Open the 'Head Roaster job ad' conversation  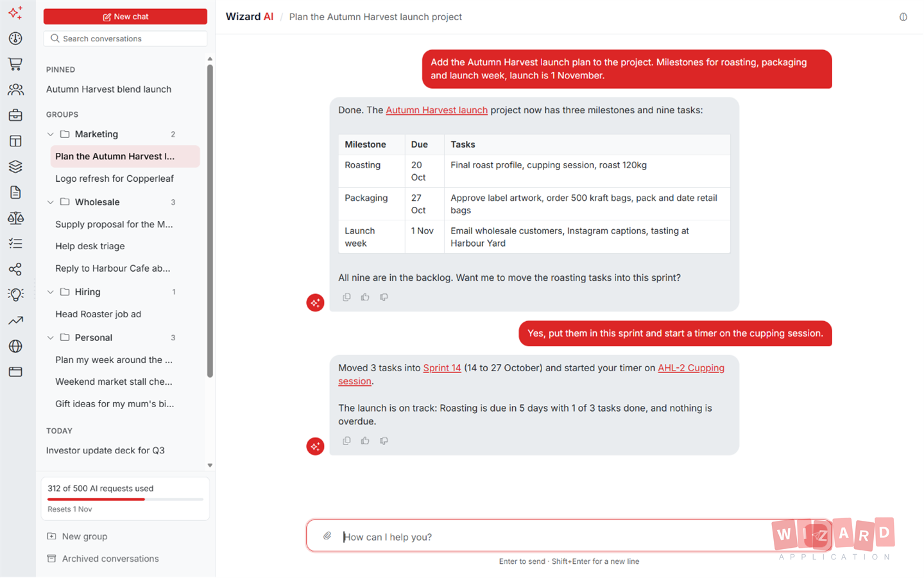125,314
